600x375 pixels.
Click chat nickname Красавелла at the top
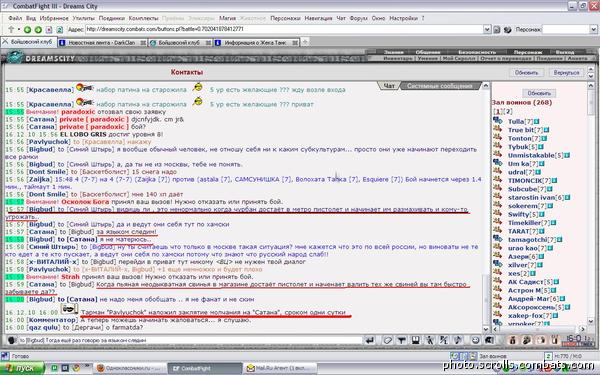point(50,90)
